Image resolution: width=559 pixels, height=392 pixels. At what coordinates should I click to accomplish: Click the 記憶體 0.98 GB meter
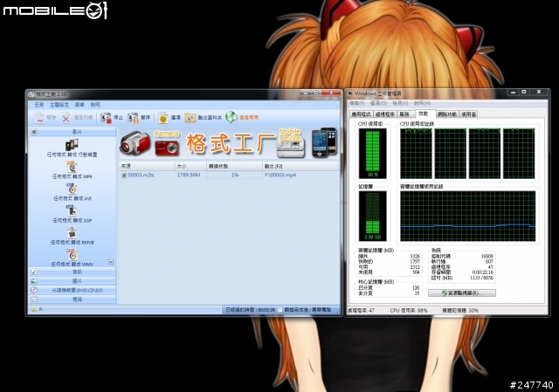(x=373, y=216)
